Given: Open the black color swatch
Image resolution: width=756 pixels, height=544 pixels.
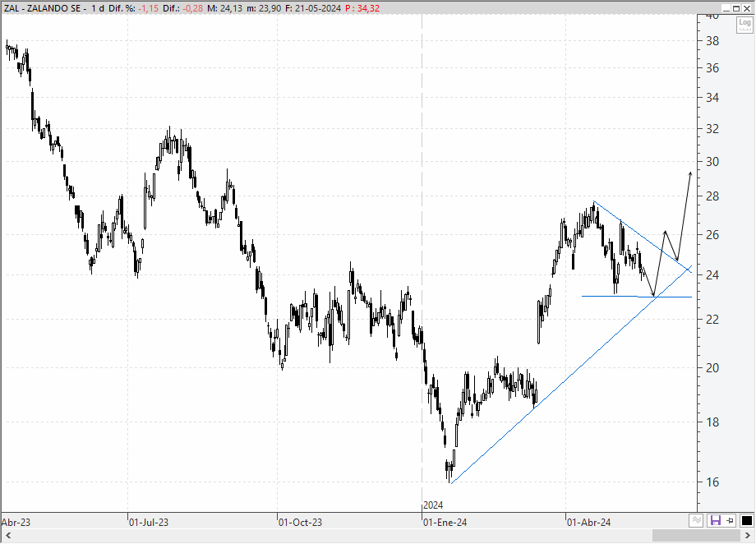Looking at the screenshot, I should 746,521.
